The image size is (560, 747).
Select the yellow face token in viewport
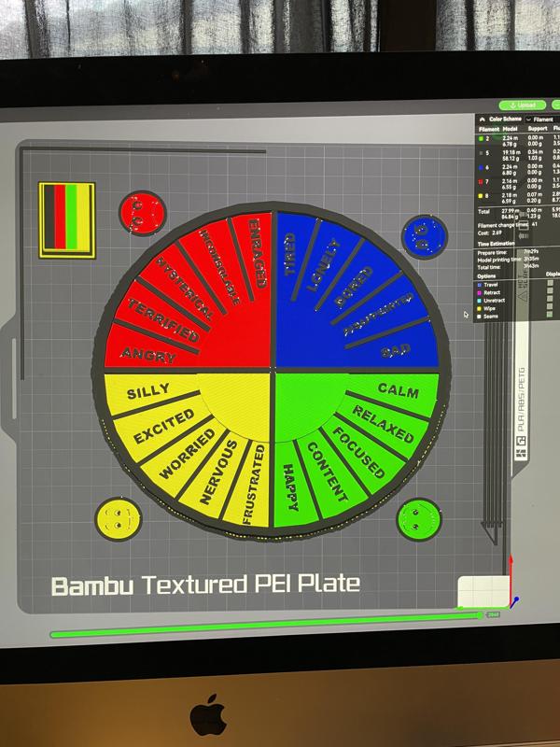click(x=119, y=519)
